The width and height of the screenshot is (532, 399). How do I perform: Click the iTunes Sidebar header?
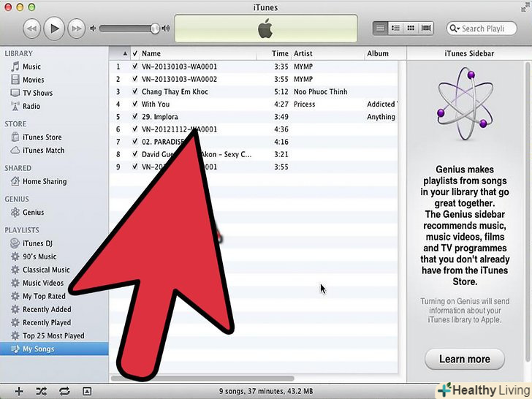click(469, 53)
